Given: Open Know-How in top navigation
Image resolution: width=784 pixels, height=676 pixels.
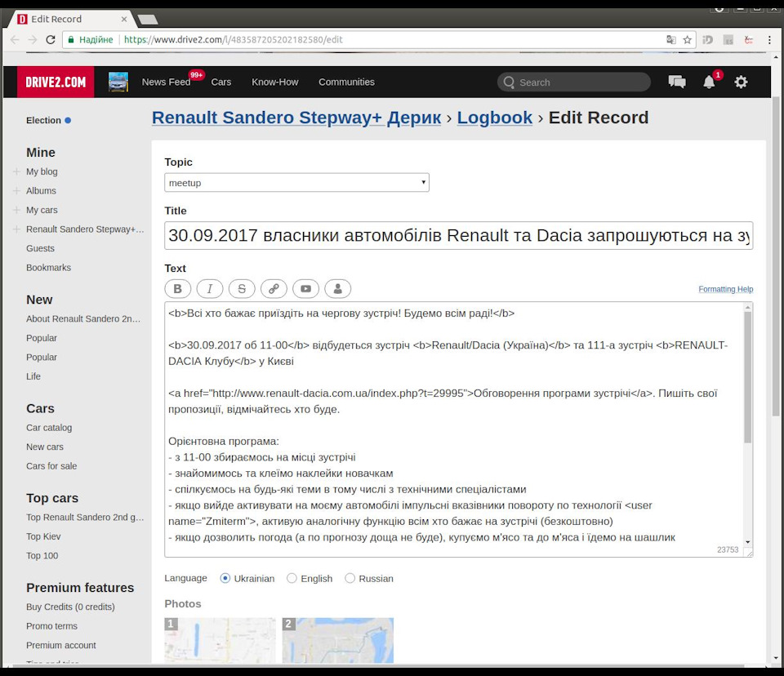Looking at the screenshot, I should coord(275,82).
